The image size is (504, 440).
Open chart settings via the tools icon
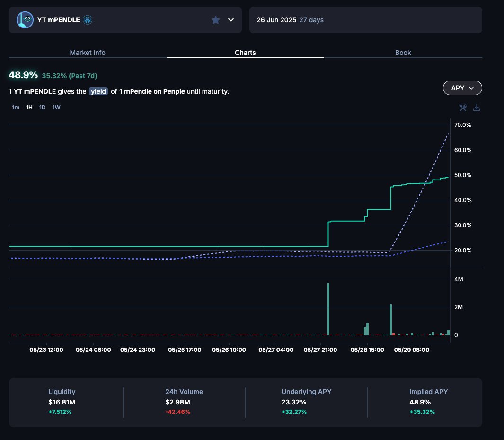coord(463,108)
